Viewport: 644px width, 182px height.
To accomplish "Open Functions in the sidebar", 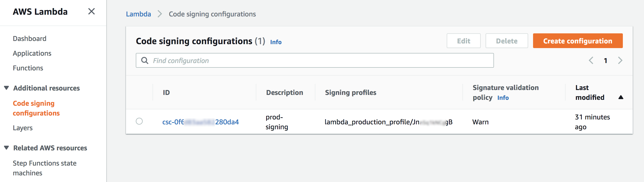I will (28, 68).
